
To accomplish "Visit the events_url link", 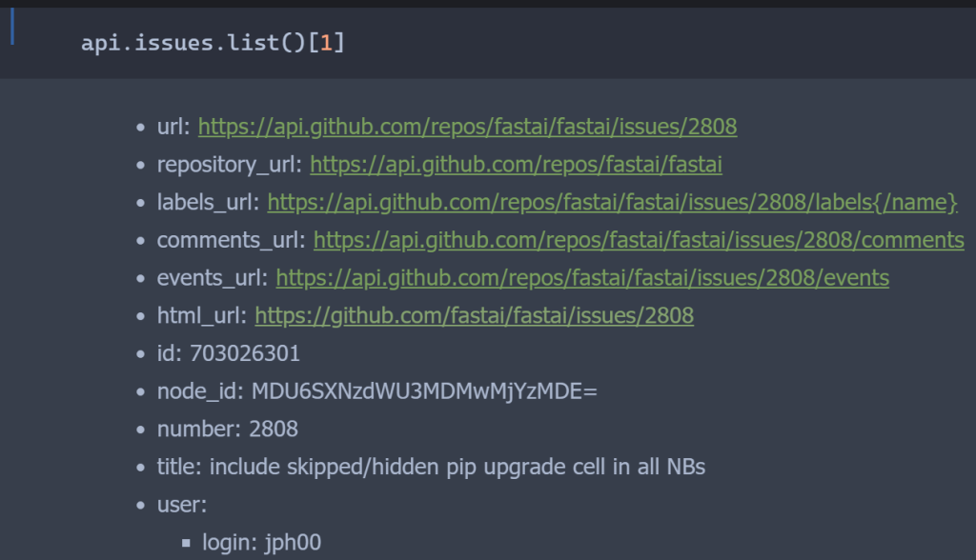I will [x=582, y=278].
